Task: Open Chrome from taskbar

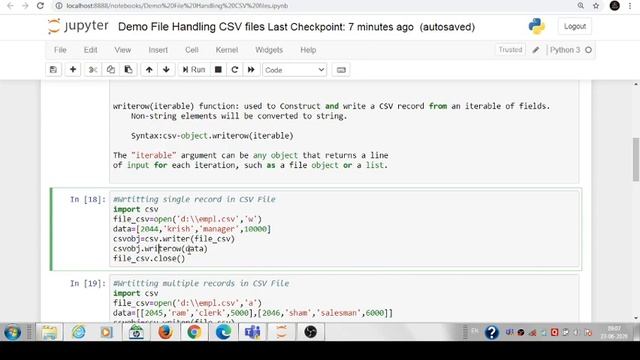Action: point(194,332)
